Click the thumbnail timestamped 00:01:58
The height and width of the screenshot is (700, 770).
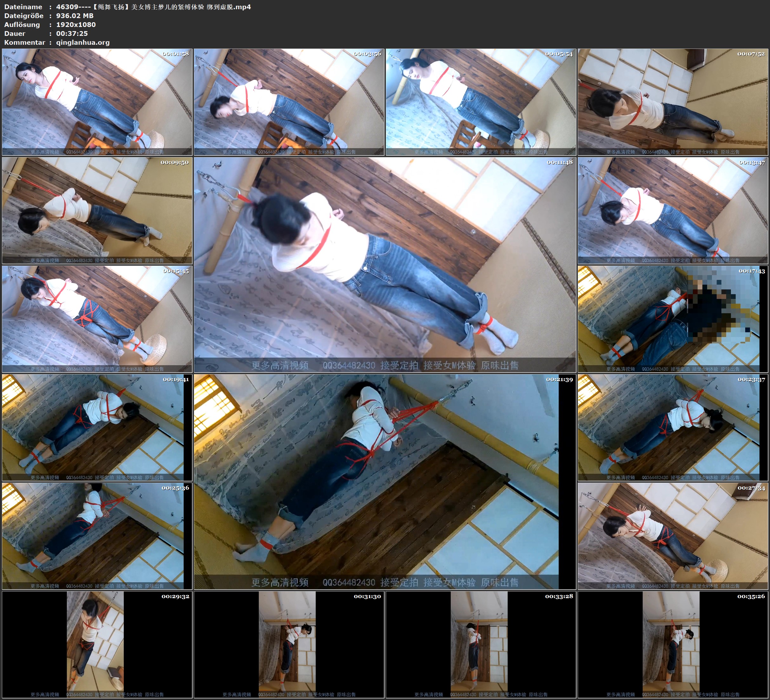tap(97, 102)
